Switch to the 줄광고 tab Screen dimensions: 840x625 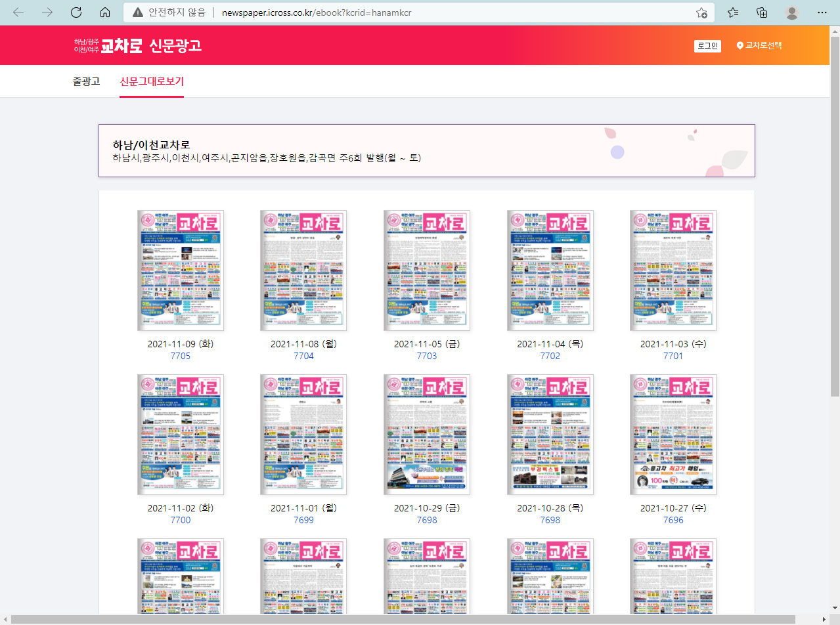(x=86, y=81)
